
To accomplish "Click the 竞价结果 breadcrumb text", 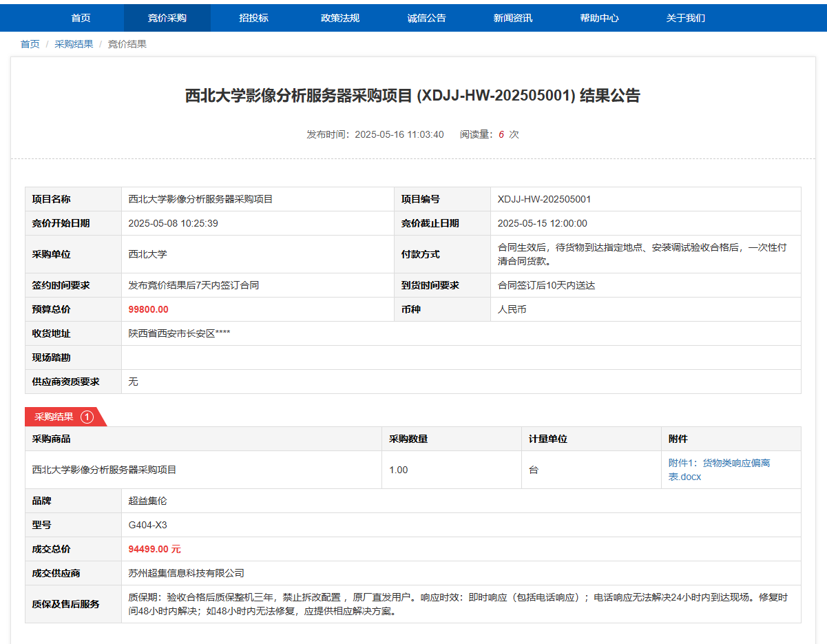I will click(x=127, y=44).
